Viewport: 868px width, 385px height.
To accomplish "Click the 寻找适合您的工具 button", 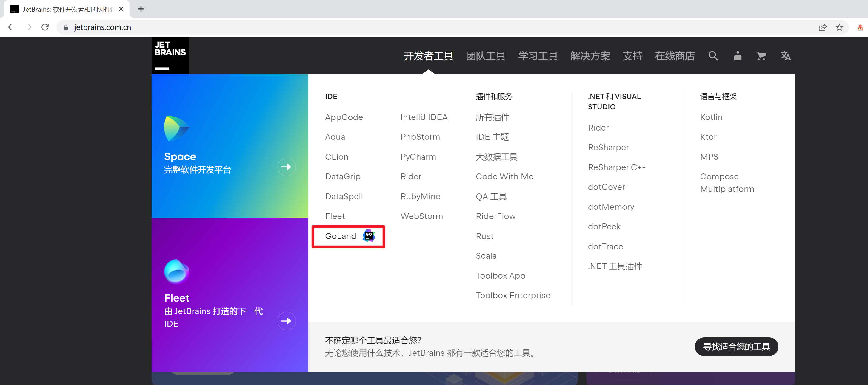I will pos(736,347).
